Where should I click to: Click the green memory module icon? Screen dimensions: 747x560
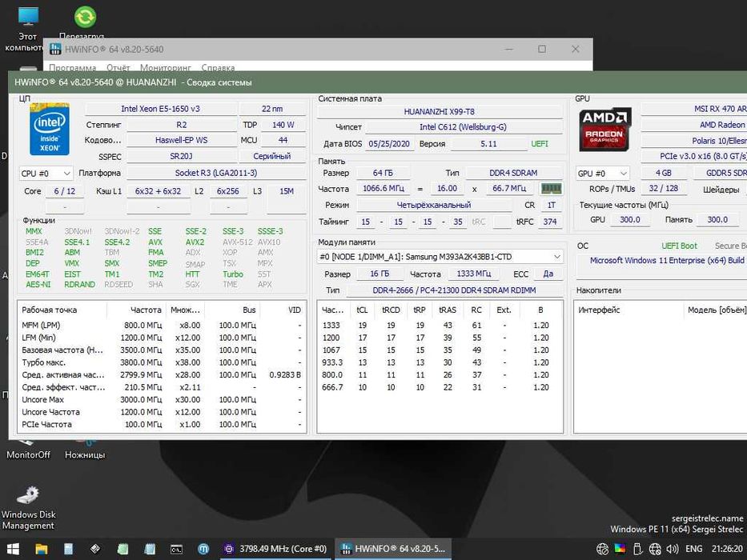tap(551, 189)
